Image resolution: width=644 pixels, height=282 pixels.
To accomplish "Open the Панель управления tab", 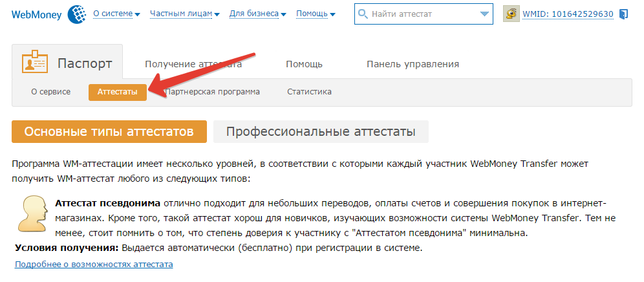I will coord(413,64).
